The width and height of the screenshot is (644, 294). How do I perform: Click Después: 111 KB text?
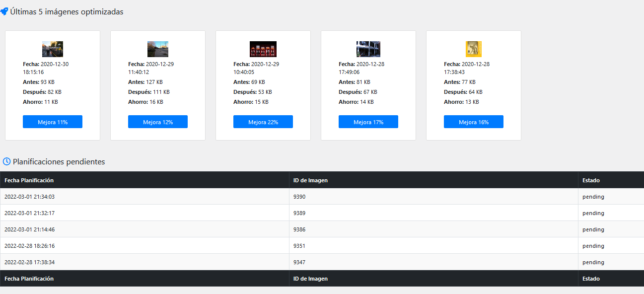[149, 92]
